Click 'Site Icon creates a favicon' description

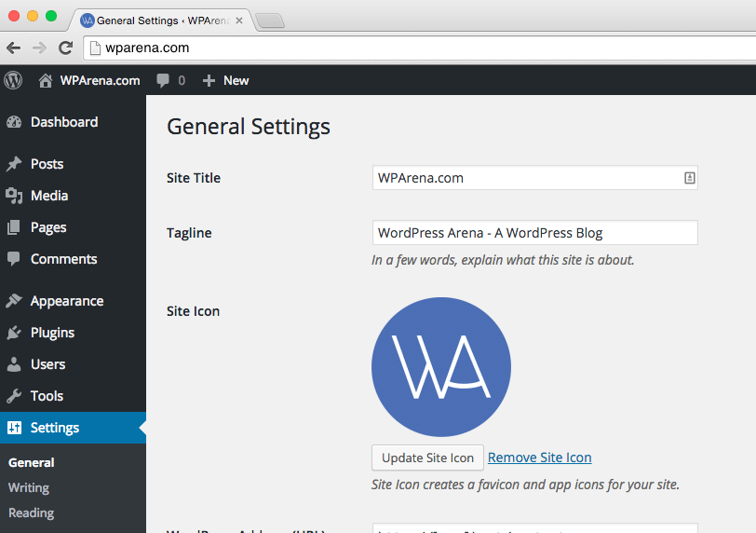[x=525, y=485]
